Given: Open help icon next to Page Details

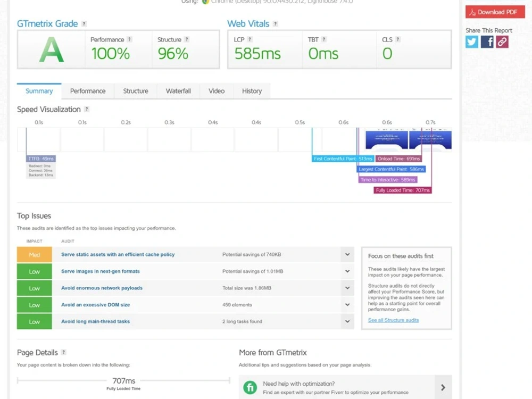Looking at the screenshot, I should (x=63, y=352).
